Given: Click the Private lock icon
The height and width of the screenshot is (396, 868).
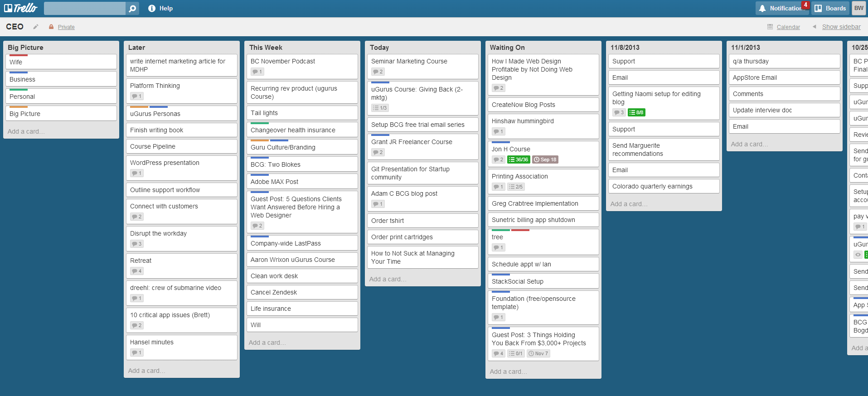Looking at the screenshot, I should pyautogui.click(x=51, y=27).
